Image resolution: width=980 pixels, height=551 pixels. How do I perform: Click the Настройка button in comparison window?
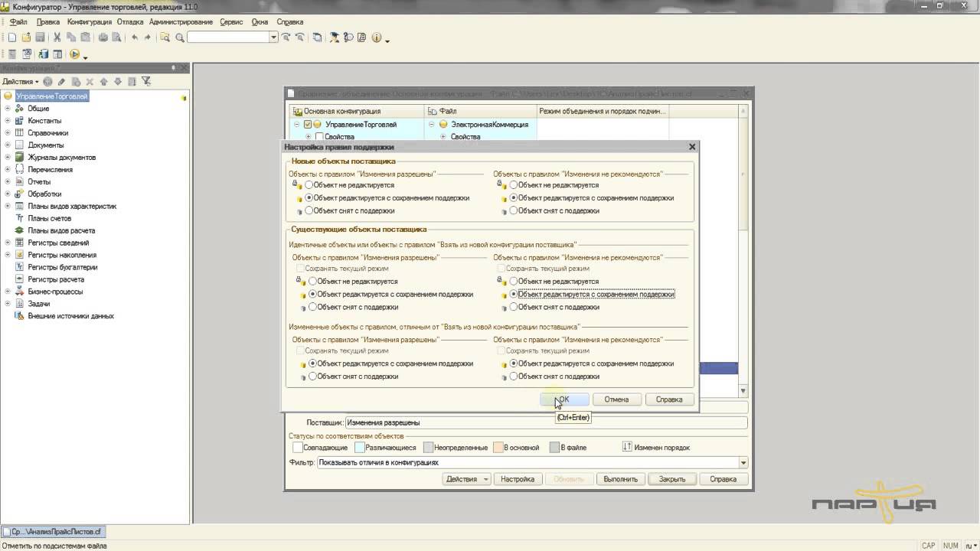(518, 479)
